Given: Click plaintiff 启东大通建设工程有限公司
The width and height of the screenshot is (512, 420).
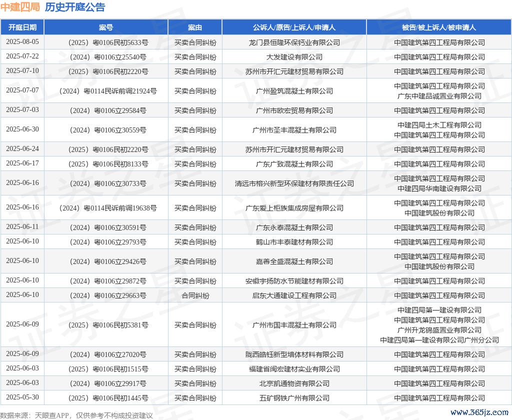Looking at the screenshot, I should coord(294,295).
